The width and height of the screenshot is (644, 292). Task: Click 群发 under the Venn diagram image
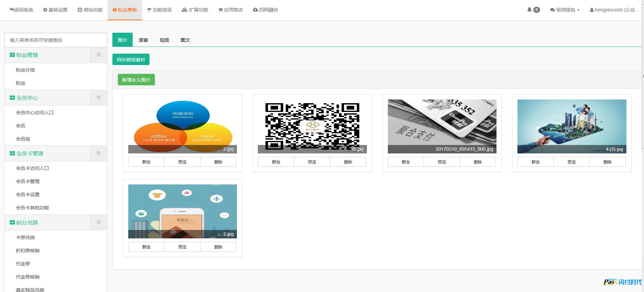(x=146, y=162)
